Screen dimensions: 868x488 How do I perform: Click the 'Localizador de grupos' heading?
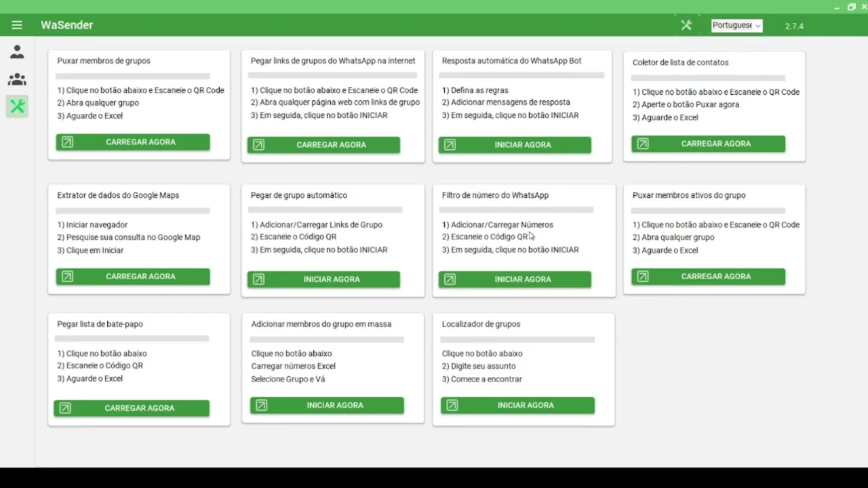(x=481, y=324)
